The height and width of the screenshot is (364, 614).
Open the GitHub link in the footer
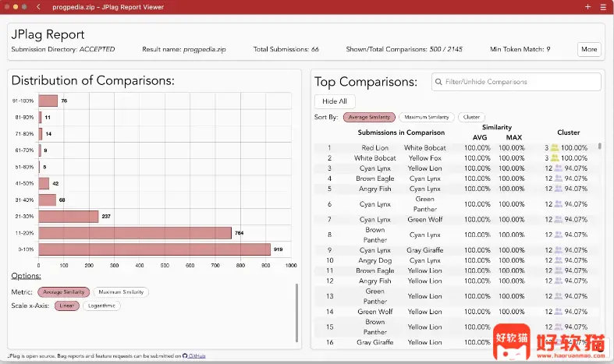[x=195, y=355]
